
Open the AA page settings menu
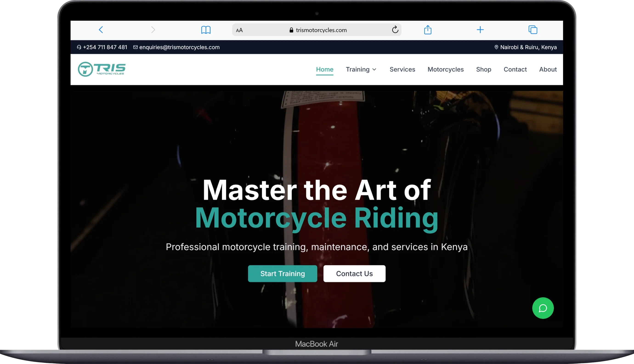coord(239,30)
